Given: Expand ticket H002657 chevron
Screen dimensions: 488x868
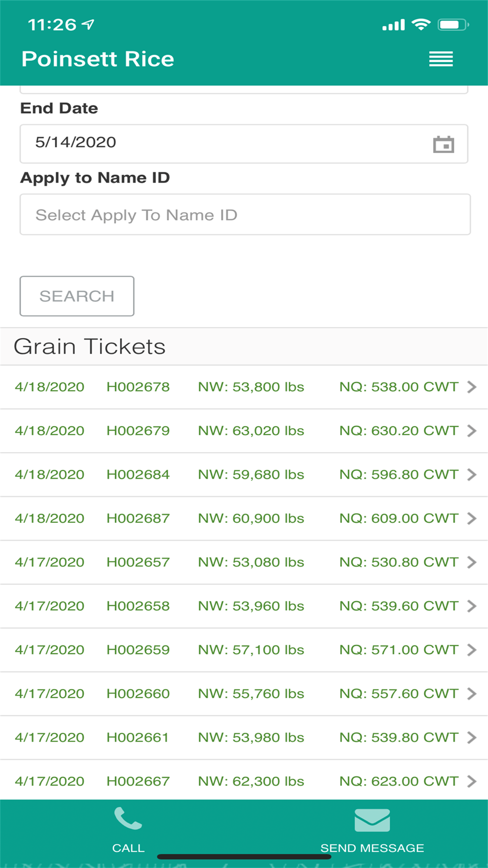Looking at the screenshot, I should point(471,562).
